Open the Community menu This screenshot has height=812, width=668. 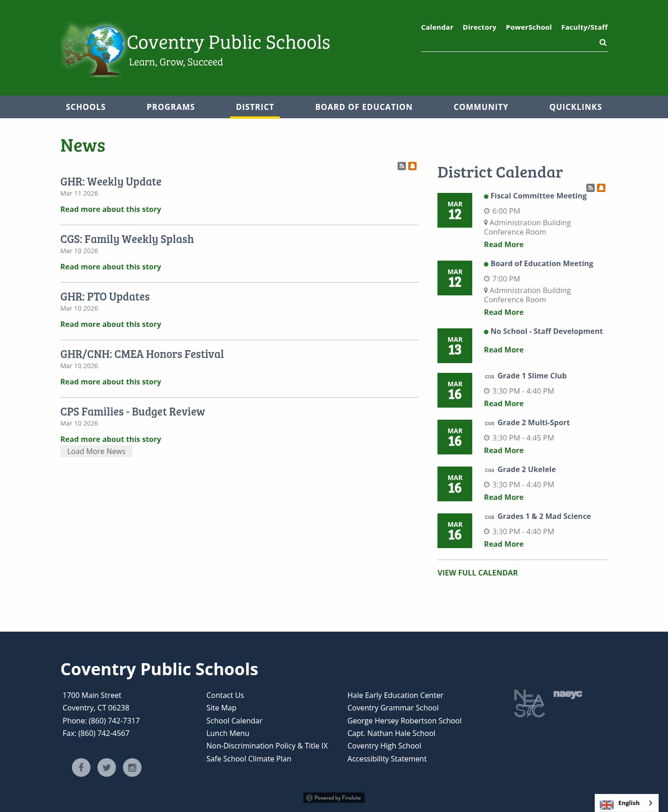tap(481, 107)
